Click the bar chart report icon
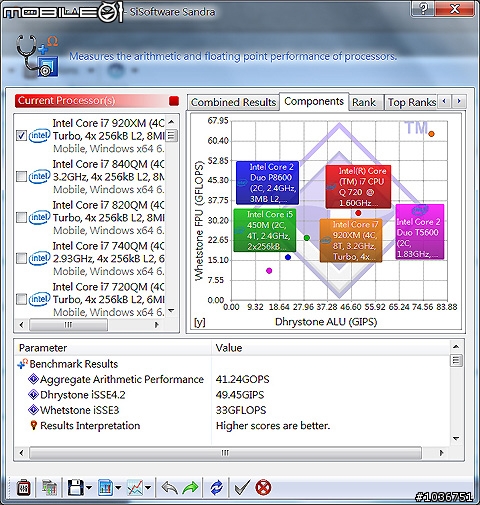The image size is (480, 505). [106, 488]
